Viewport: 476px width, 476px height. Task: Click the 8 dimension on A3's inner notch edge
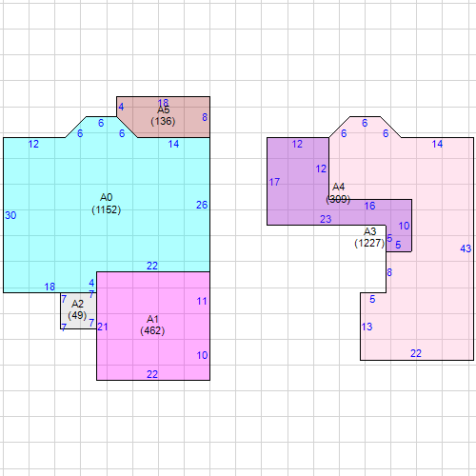389,272
